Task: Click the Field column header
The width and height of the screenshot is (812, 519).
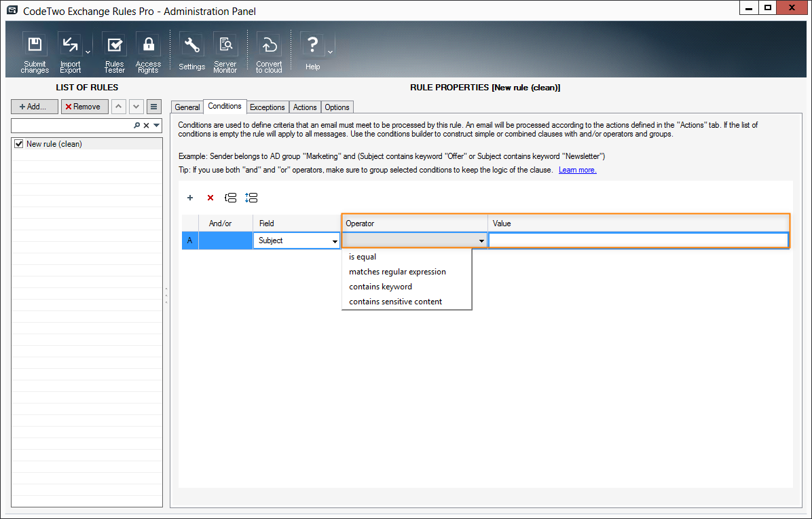Action: click(297, 223)
